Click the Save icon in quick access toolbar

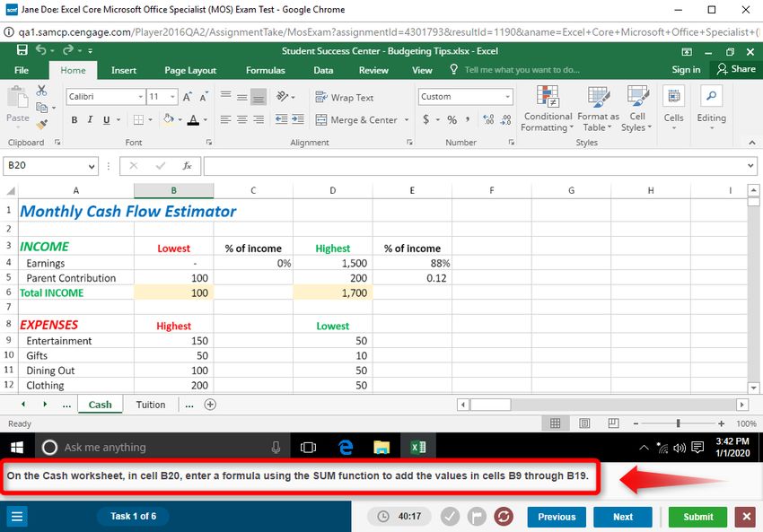coord(22,50)
